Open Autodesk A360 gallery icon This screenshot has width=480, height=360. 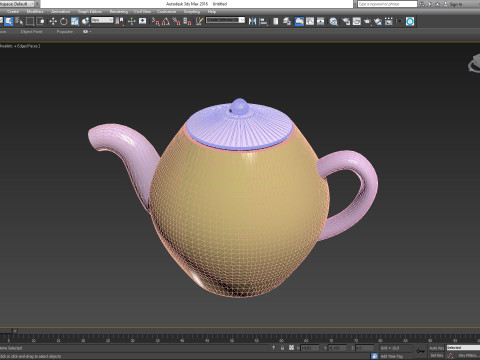pos(389,21)
